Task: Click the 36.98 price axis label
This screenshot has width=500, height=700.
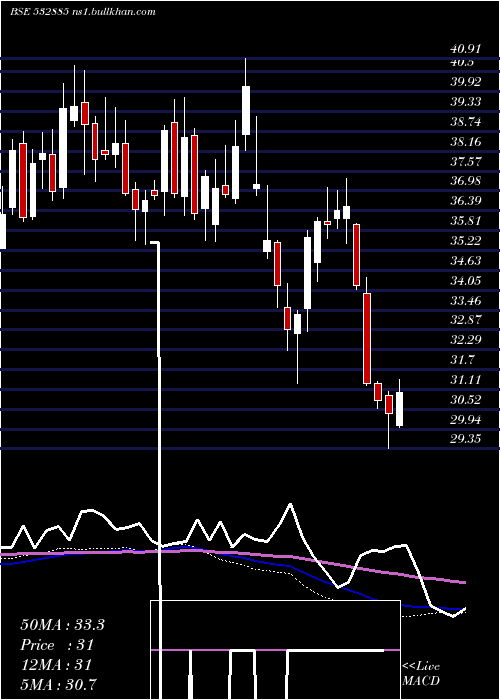Action: 466,181
